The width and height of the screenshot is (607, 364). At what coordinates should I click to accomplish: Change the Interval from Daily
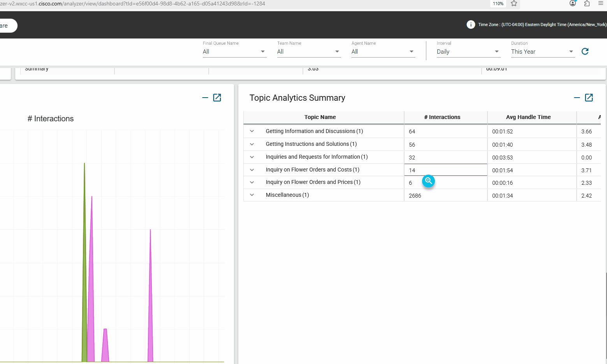click(468, 52)
